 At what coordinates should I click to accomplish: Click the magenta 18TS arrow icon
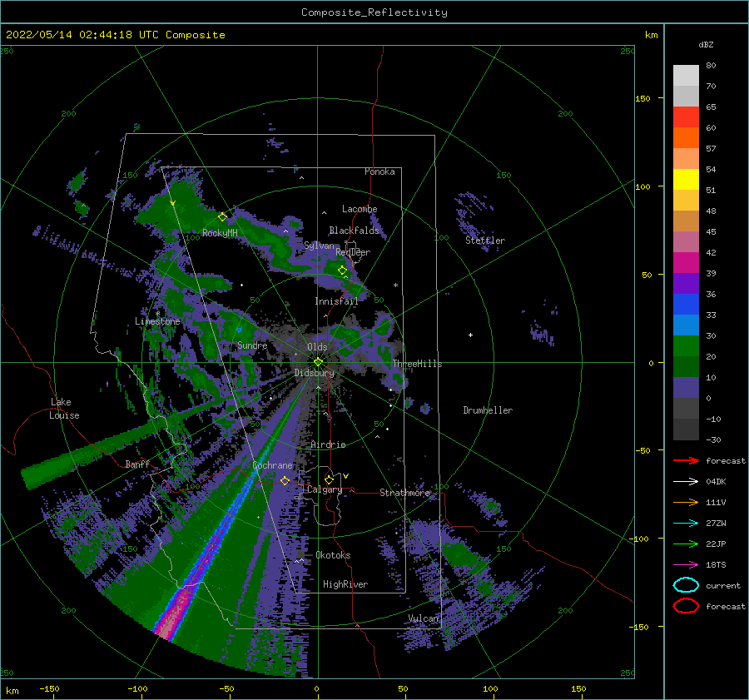tap(686, 565)
